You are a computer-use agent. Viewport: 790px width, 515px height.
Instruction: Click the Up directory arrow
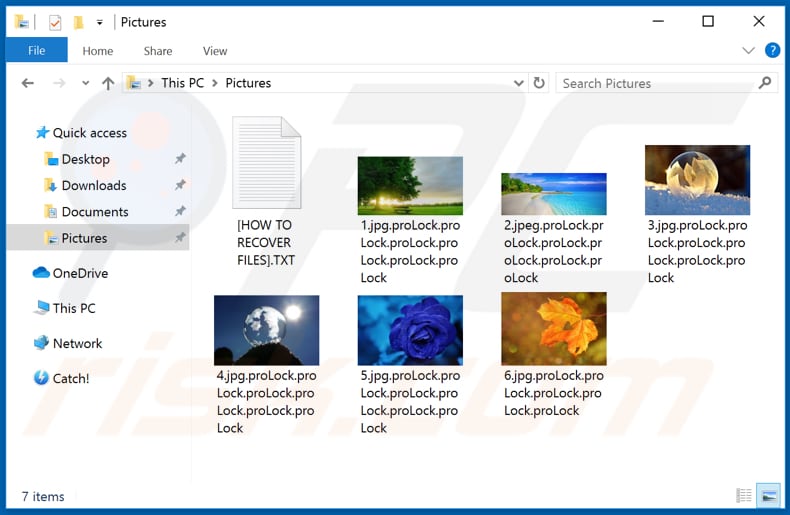tap(106, 83)
